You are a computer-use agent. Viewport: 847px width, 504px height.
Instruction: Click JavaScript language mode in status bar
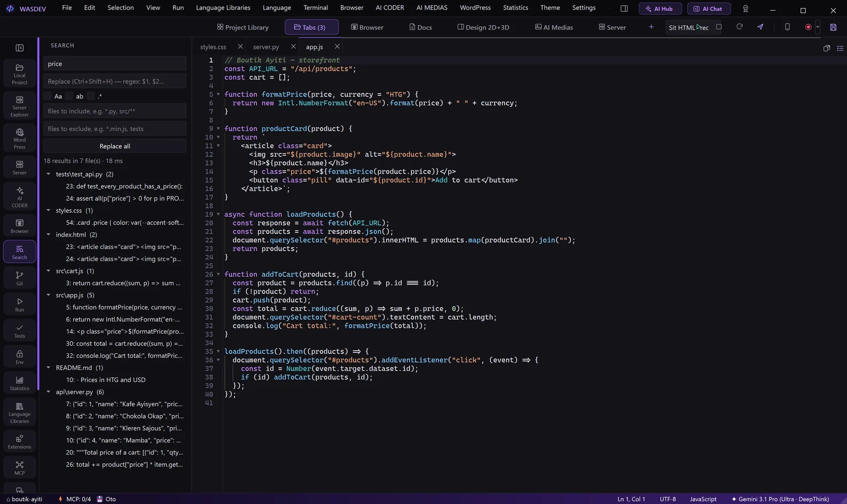point(703,499)
